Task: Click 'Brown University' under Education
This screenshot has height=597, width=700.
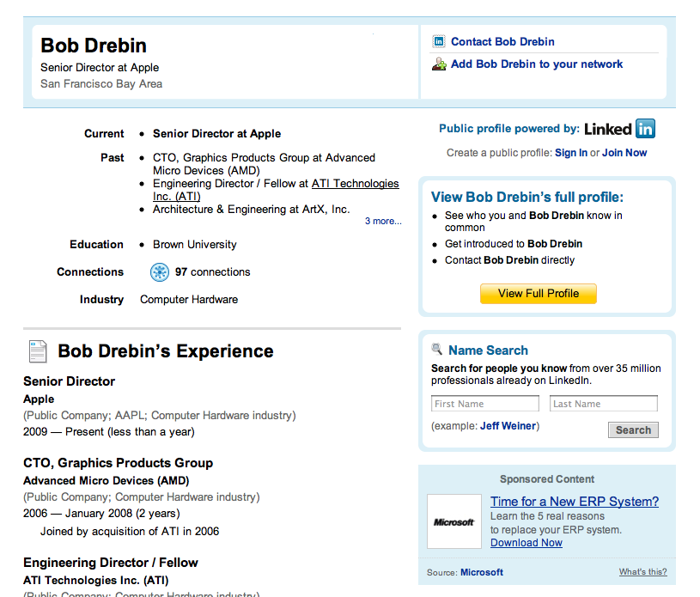Action: pyautogui.click(x=195, y=245)
